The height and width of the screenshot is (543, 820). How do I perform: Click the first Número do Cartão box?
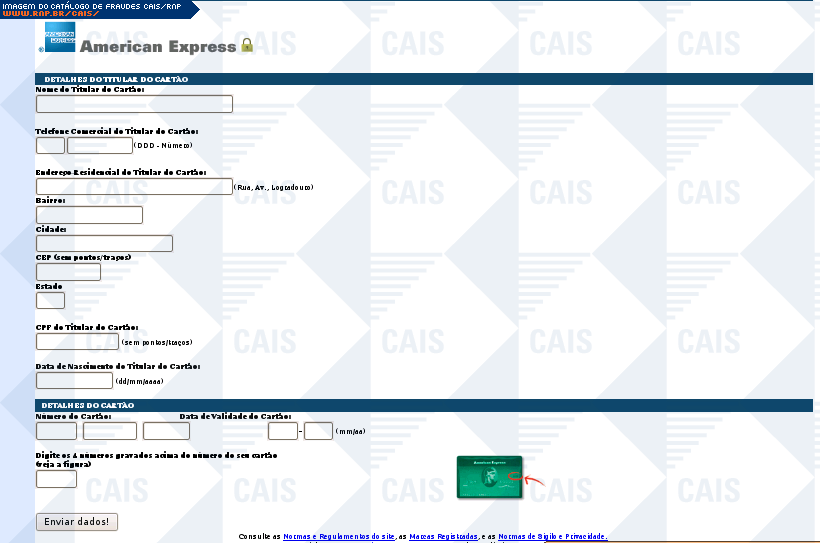pyautogui.click(x=56, y=431)
